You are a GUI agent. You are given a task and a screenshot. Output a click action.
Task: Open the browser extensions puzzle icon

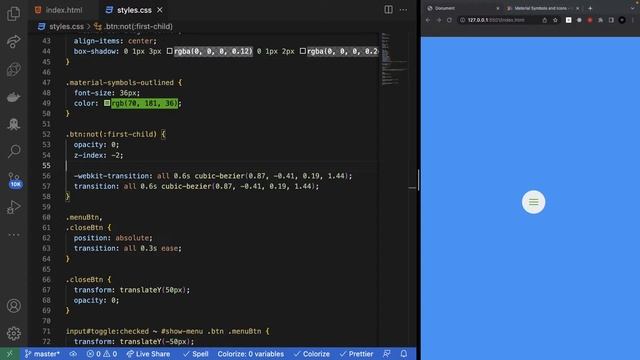pos(600,20)
